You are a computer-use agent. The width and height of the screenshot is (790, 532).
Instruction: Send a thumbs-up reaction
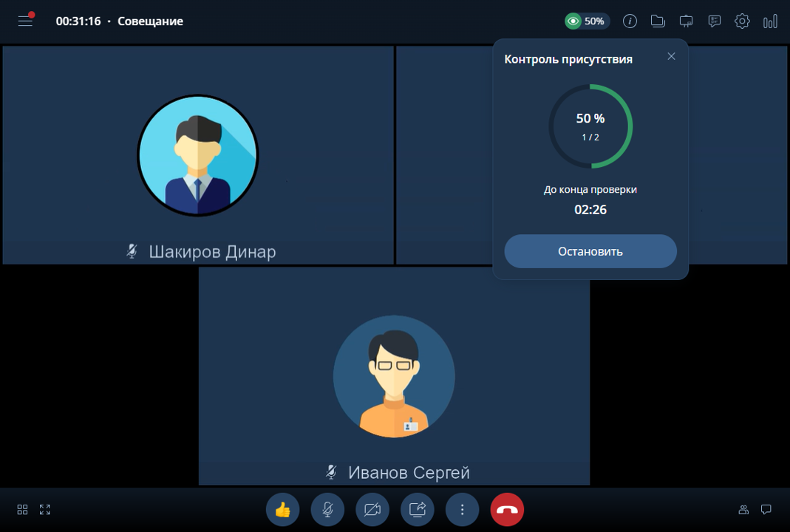pyautogui.click(x=282, y=510)
